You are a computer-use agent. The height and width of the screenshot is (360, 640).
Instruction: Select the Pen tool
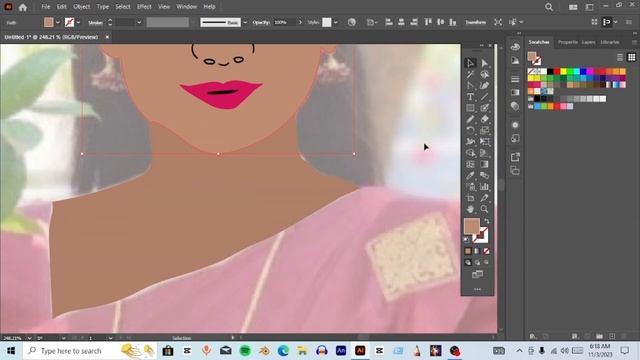tap(470, 86)
